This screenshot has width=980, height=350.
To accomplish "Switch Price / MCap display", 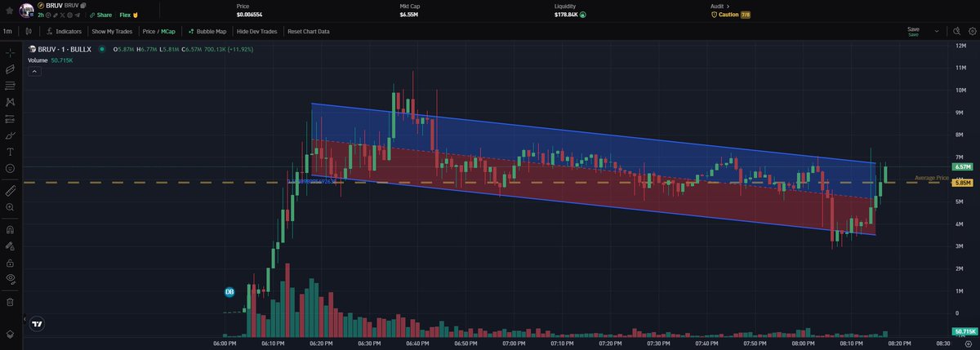I will [159, 31].
